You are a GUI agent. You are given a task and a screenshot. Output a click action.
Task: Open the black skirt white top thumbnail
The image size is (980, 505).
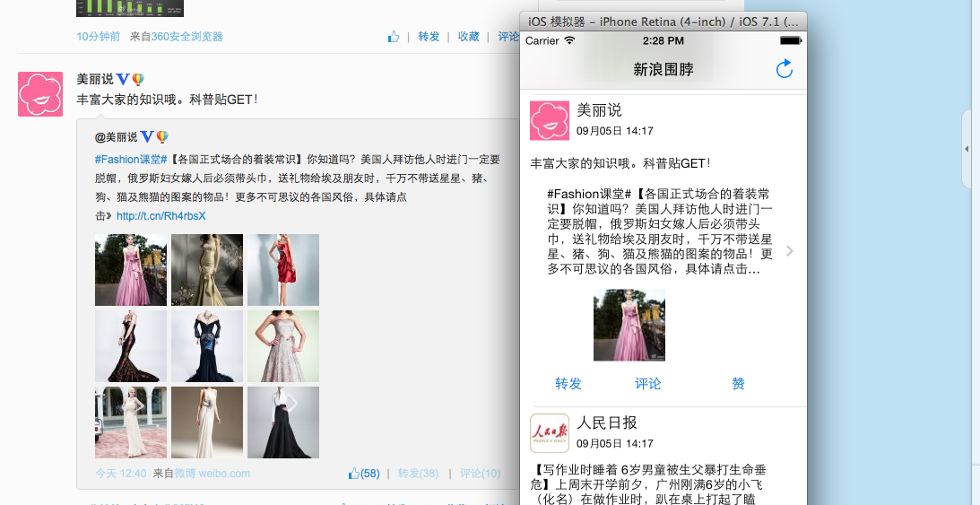[283, 422]
